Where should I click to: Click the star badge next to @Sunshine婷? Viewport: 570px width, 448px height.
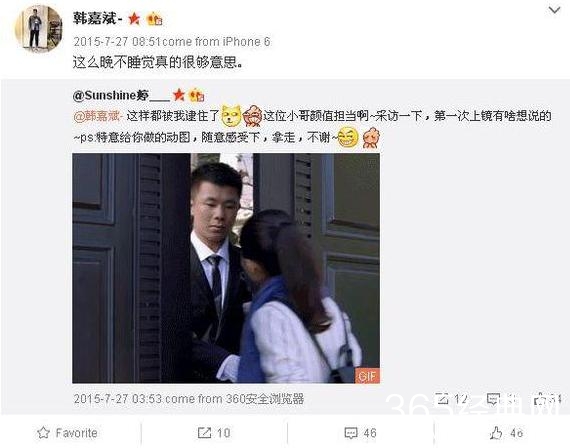point(178,95)
